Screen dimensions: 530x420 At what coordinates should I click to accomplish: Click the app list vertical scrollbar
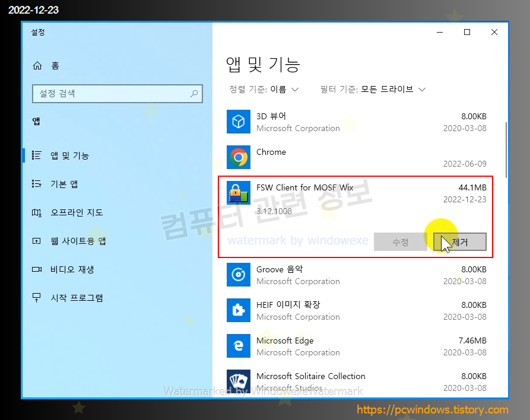(x=506, y=150)
